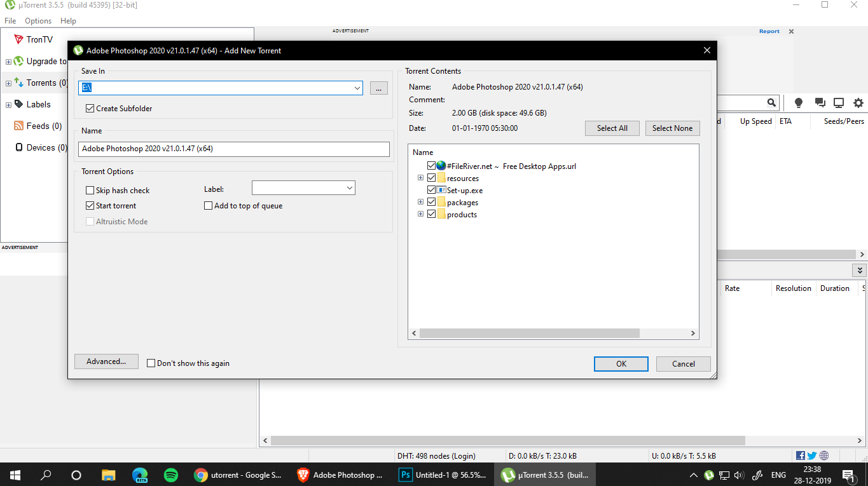Click the Labels tag icon

coord(18,104)
